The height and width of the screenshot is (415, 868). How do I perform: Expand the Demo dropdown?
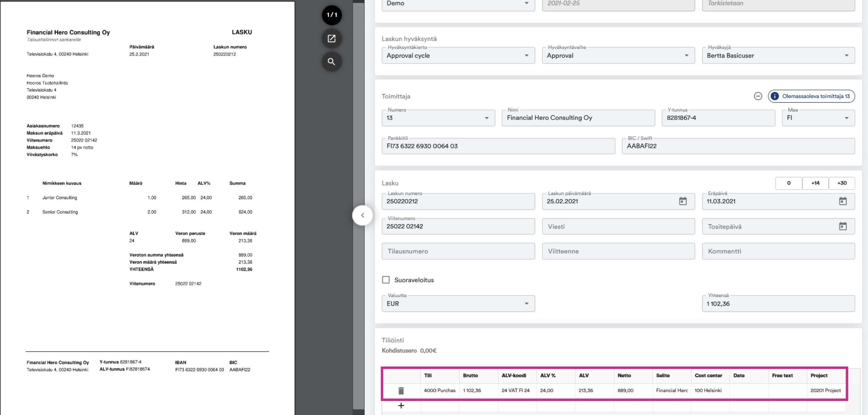[x=458, y=4]
